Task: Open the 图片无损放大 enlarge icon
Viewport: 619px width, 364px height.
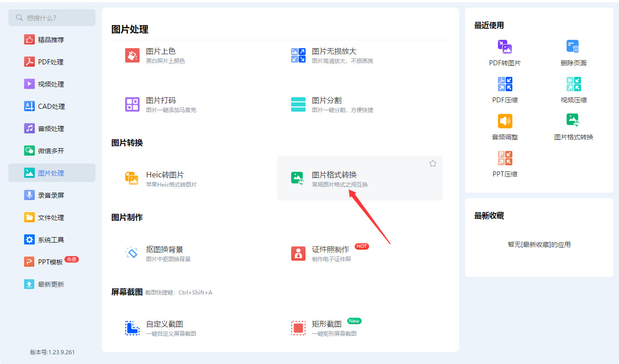Action: tap(298, 56)
